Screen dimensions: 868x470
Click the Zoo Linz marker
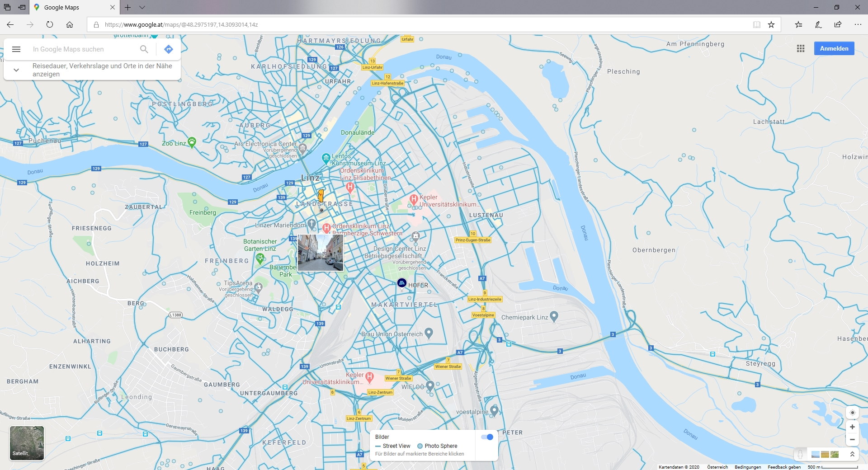[192, 143]
